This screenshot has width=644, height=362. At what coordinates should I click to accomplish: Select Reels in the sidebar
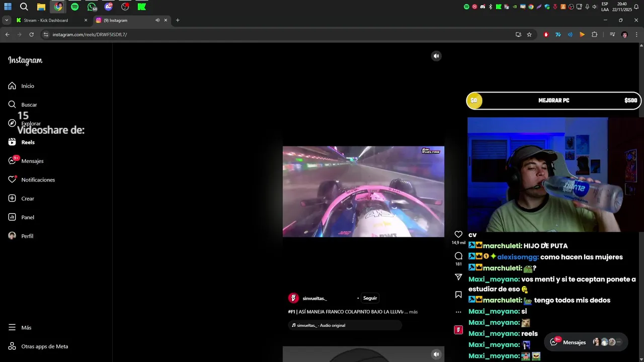click(x=22, y=142)
